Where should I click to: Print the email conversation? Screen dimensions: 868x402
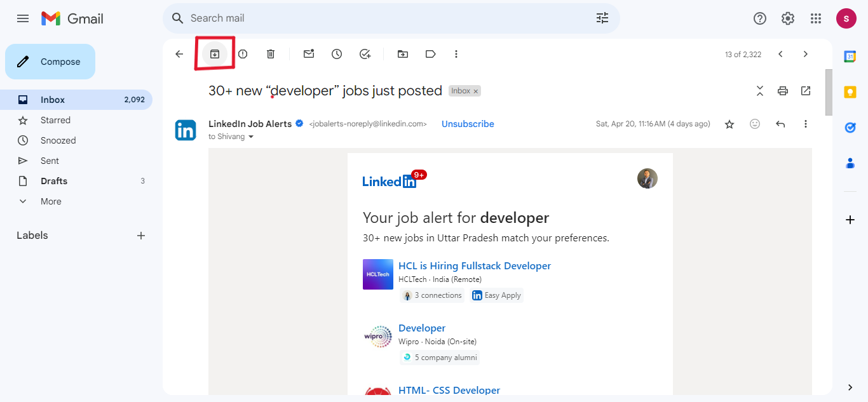point(783,91)
